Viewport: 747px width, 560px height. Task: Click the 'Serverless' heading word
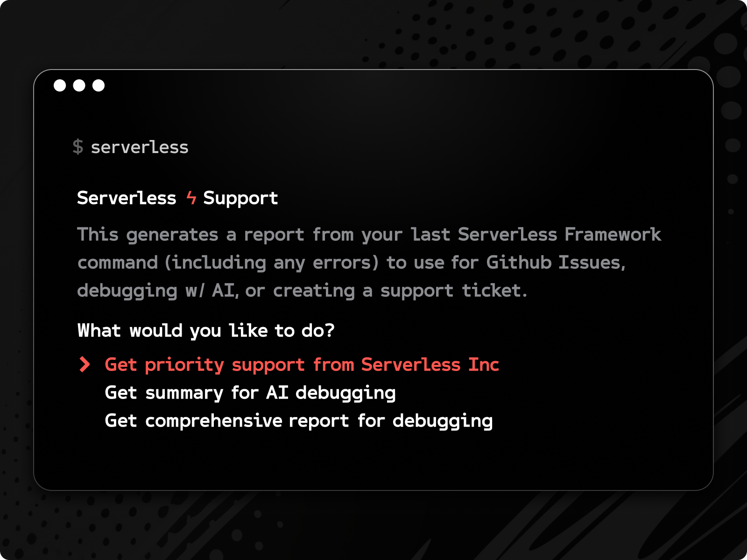point(127,198)
